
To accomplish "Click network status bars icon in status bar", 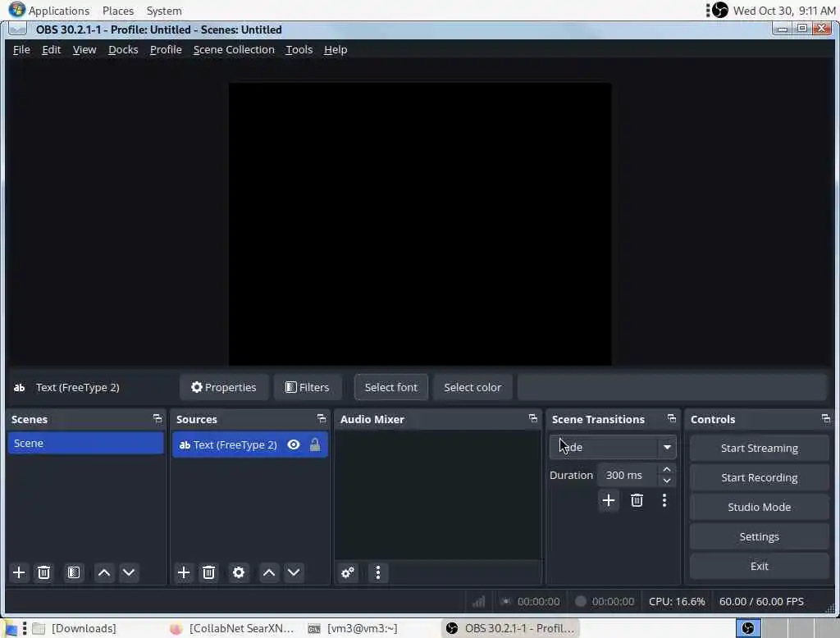I will [x=478, y=601].
